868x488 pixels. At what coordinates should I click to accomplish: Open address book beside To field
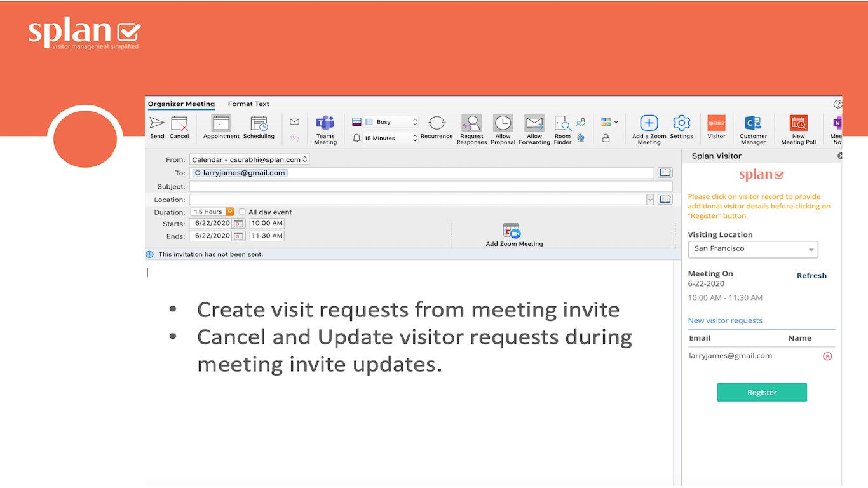click(x=665, y=172)
